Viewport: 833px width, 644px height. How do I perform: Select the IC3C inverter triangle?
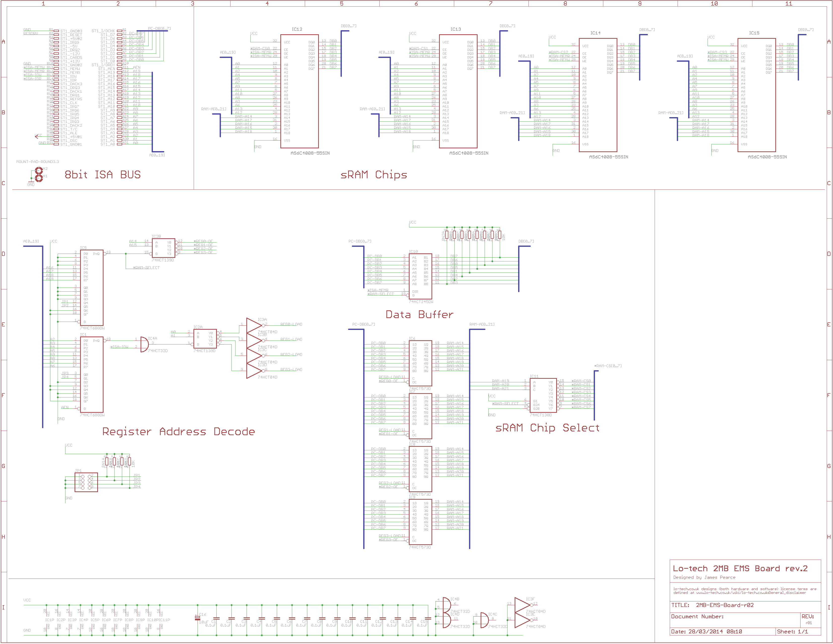point(254,356)
